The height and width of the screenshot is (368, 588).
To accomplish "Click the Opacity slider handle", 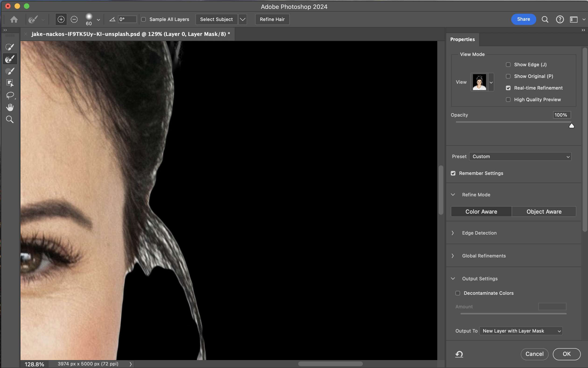I will [571, 126].
